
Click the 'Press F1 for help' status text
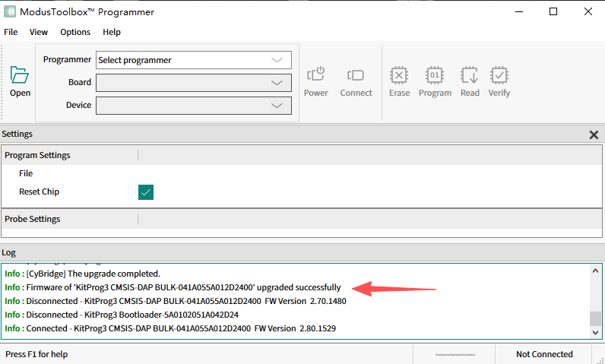[x=36, y=354]
